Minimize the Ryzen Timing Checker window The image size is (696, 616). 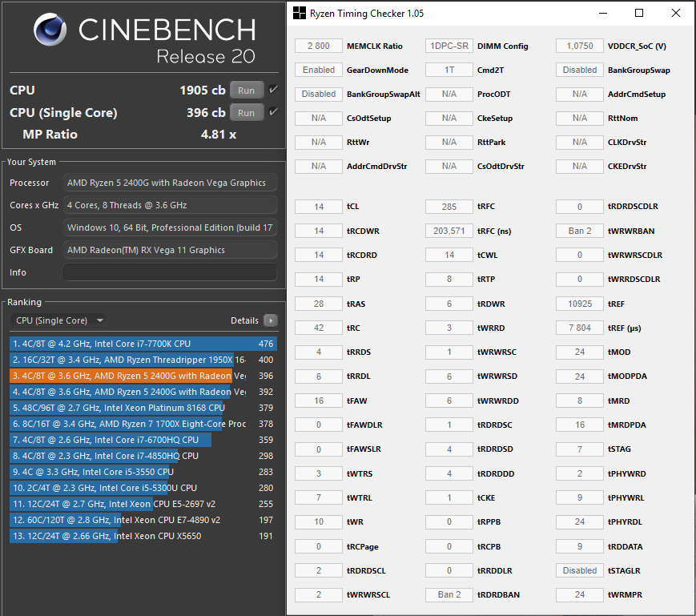point(603,14)
